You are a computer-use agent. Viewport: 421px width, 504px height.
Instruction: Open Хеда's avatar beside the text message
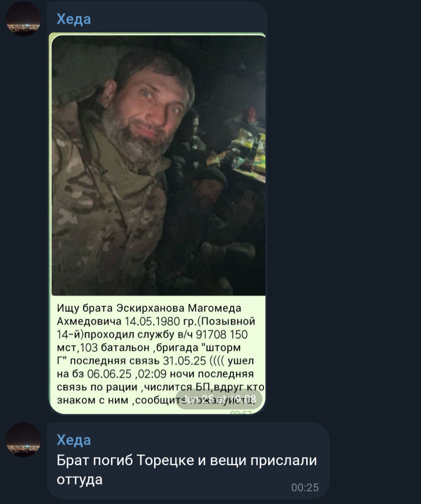[x=23, y=440]
